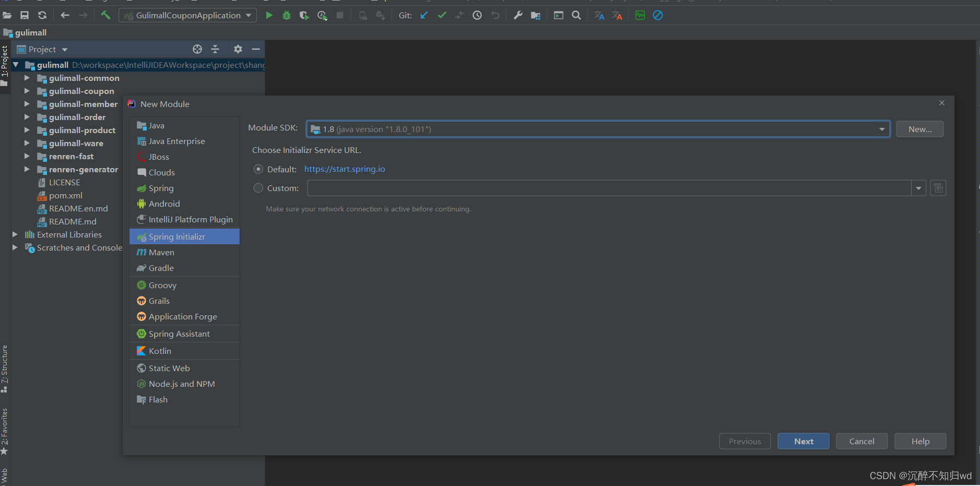Navigate back with the left arrow

pos(65,16)
